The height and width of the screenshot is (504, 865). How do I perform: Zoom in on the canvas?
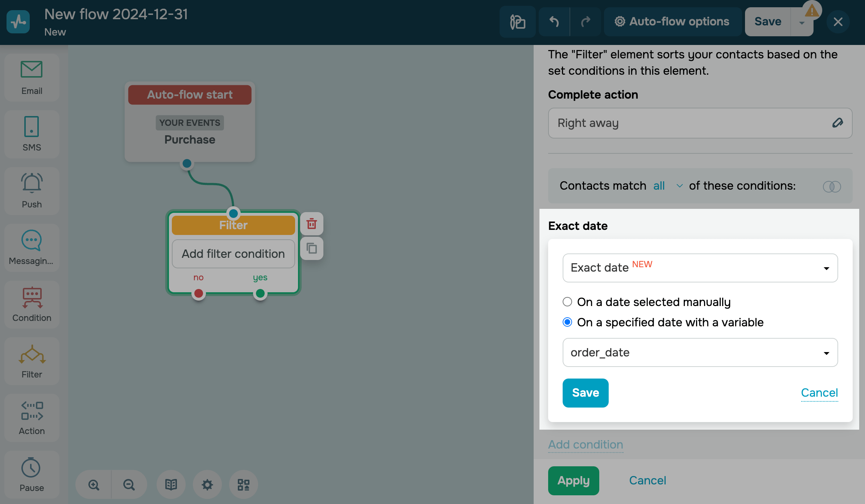94,484
